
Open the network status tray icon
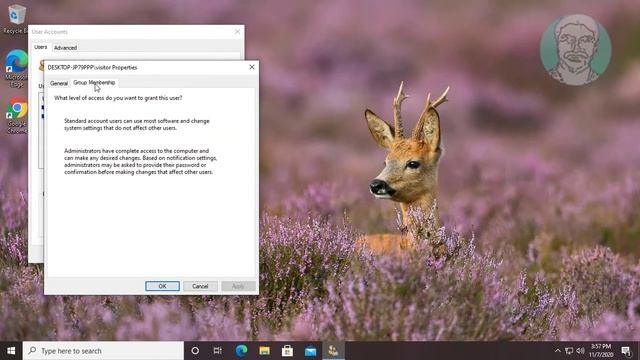tap(569, 351)
